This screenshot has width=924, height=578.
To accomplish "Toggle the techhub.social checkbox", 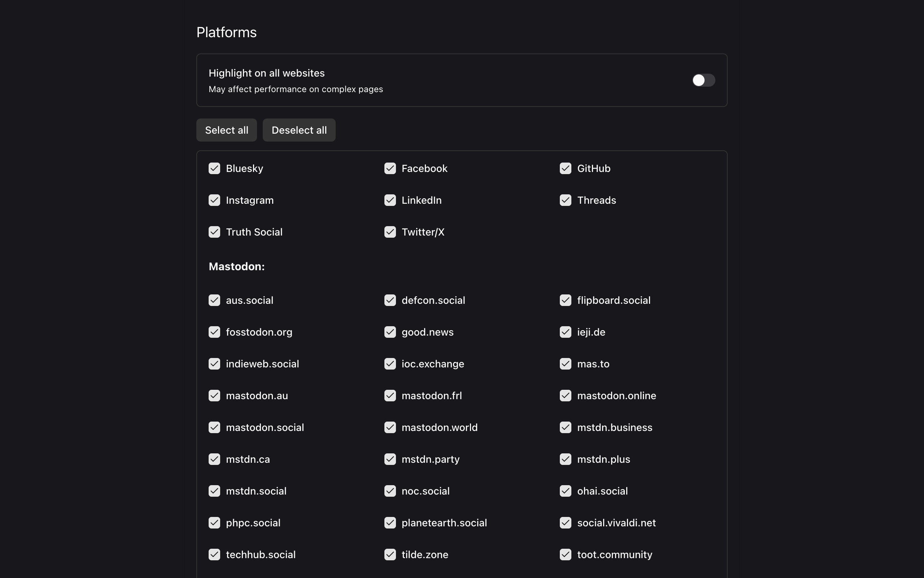I will tap(214, 554).
